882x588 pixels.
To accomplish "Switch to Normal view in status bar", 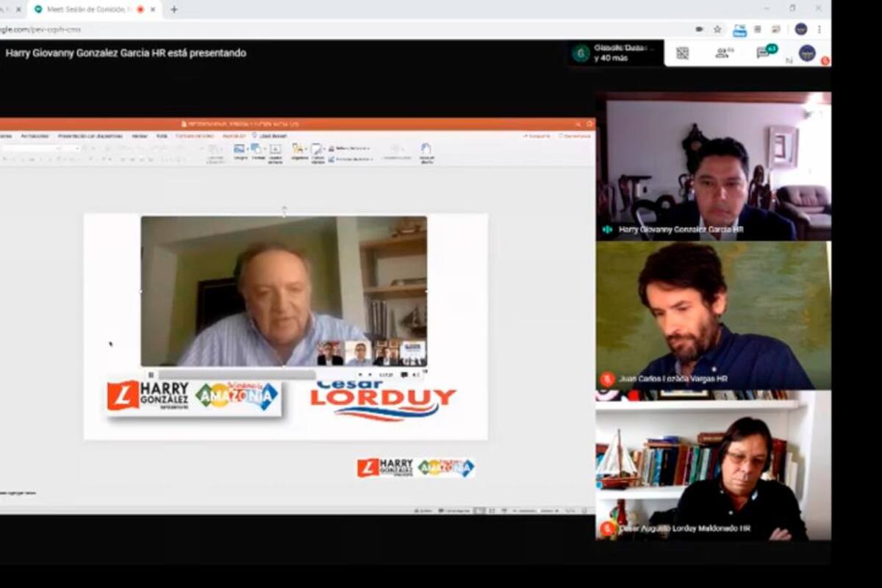I will (478, 510).
